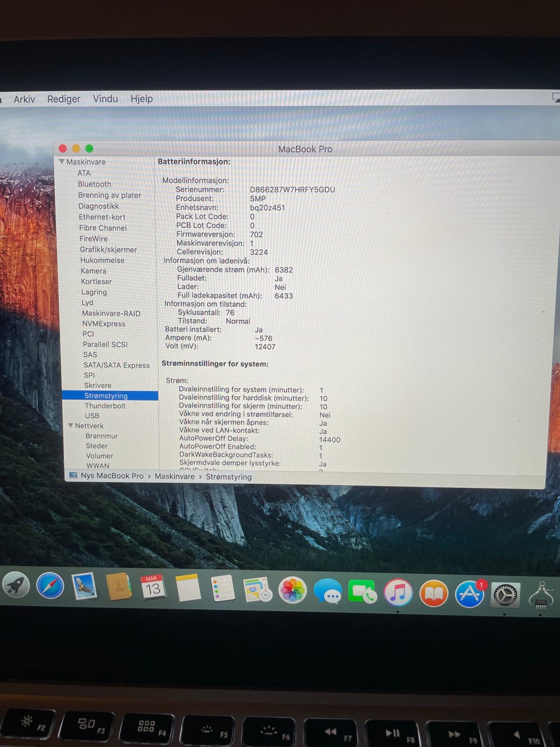
Task: Select USB in the sidebar
Action: (92, 416)
